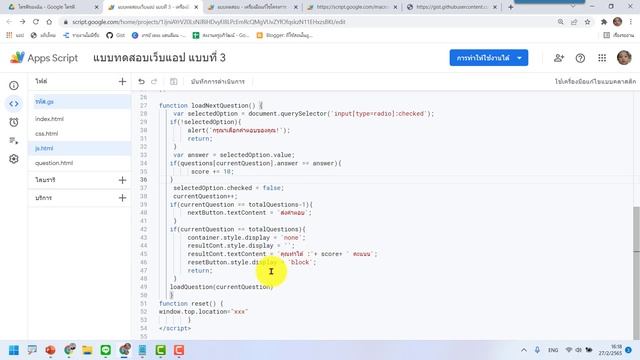Open Execution log toolbar button

tap(218, 81)
